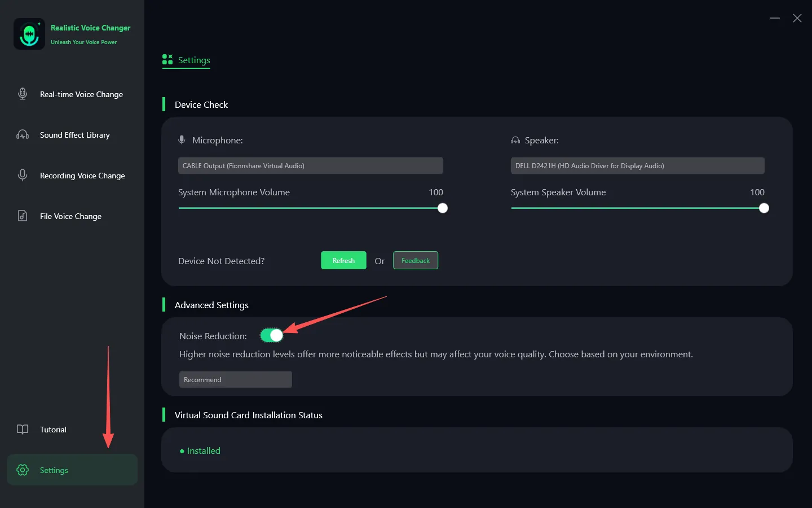Click the Settings header grid icon
The height and width of the screenshot is (508, 812).
point(167,60)
